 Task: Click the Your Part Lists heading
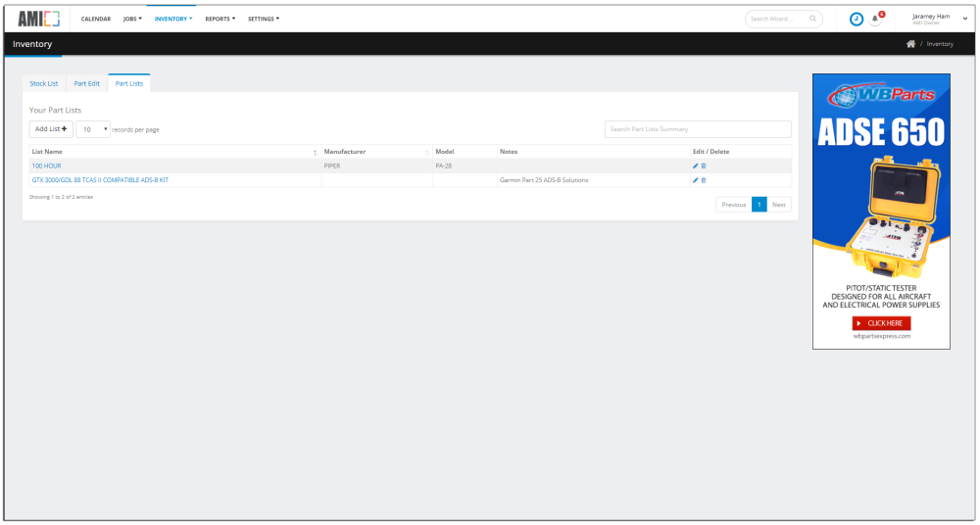[55, 110]
